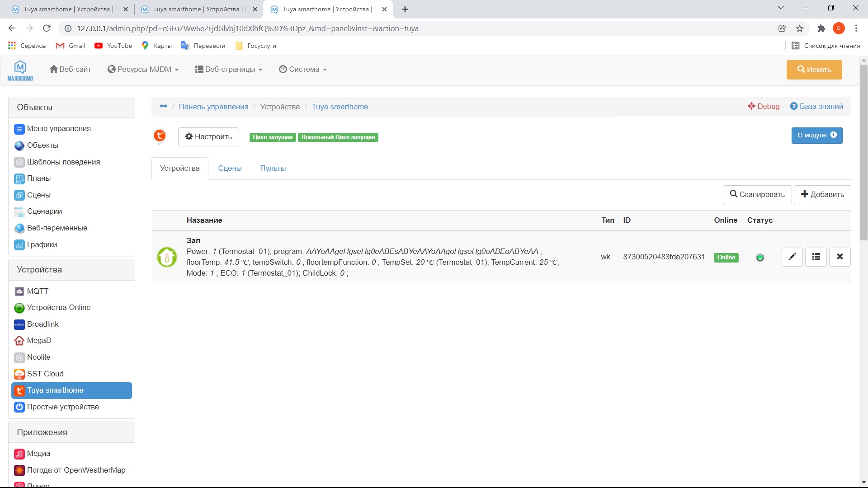Open the browser extensions puzzle icon
The height and width of the screenshot is (488, 868).
821,28
